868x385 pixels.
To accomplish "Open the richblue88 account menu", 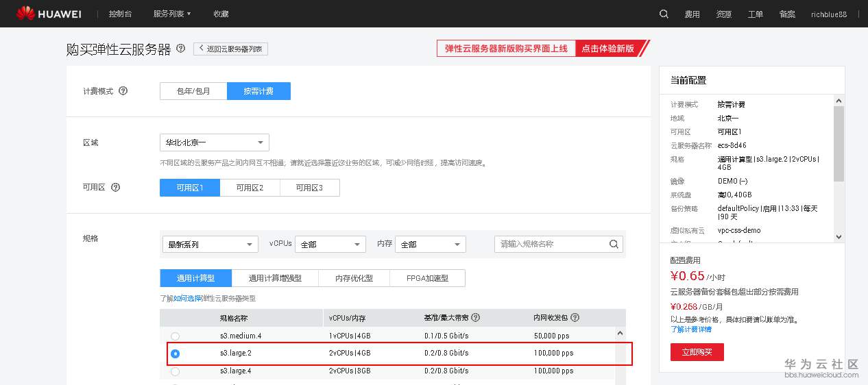I will pyautogui.click(x=828, y=14).
